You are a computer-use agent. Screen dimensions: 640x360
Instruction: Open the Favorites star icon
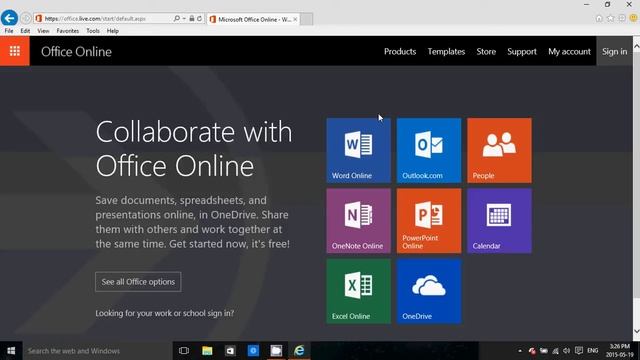tap(610, 18)
